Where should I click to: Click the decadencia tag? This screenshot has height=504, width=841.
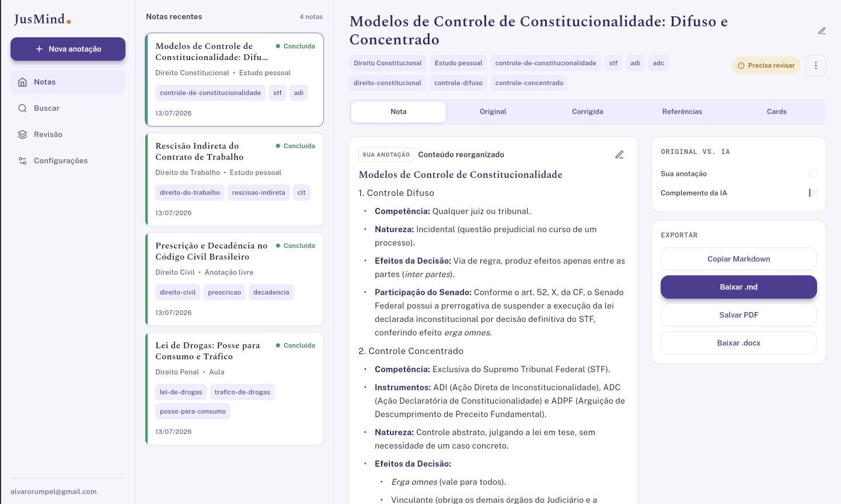click(x=271, y=292)
